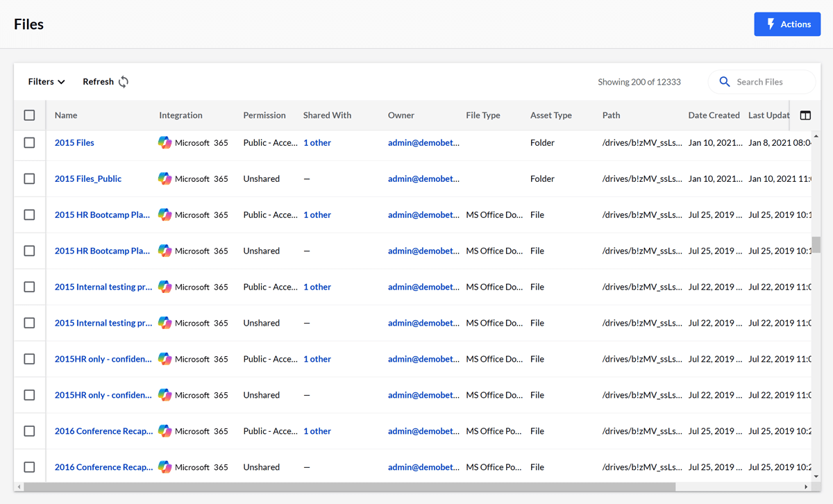Check the unshared 2015 HR Bootcamp row

click(29, 251)
